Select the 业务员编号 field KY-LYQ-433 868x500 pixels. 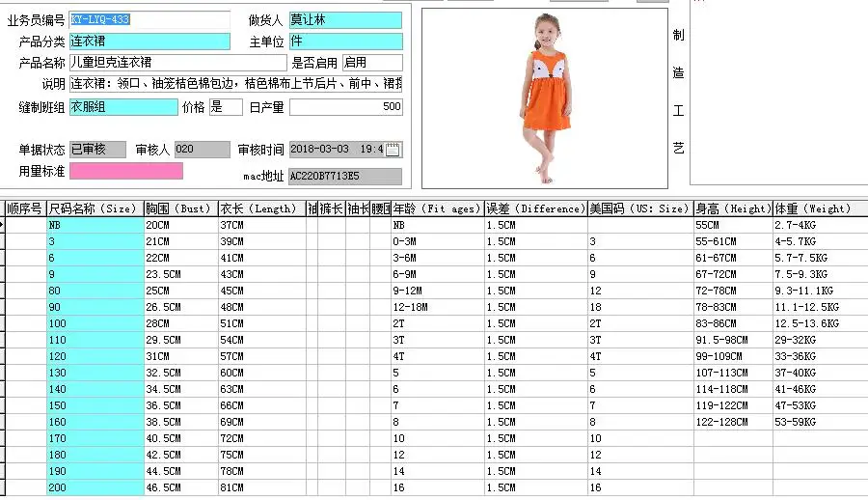pyautogui.click(x=149, y=20)
